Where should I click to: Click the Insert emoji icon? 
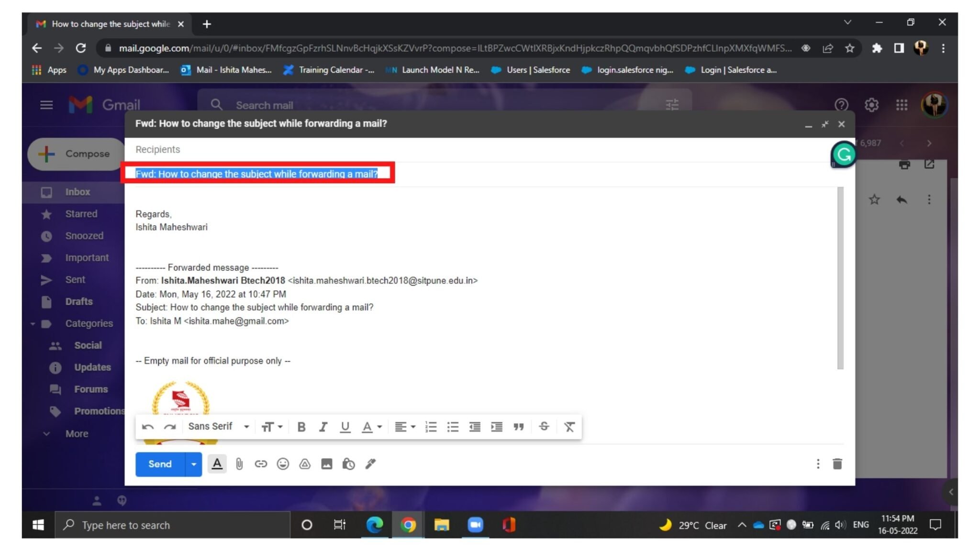283,464
